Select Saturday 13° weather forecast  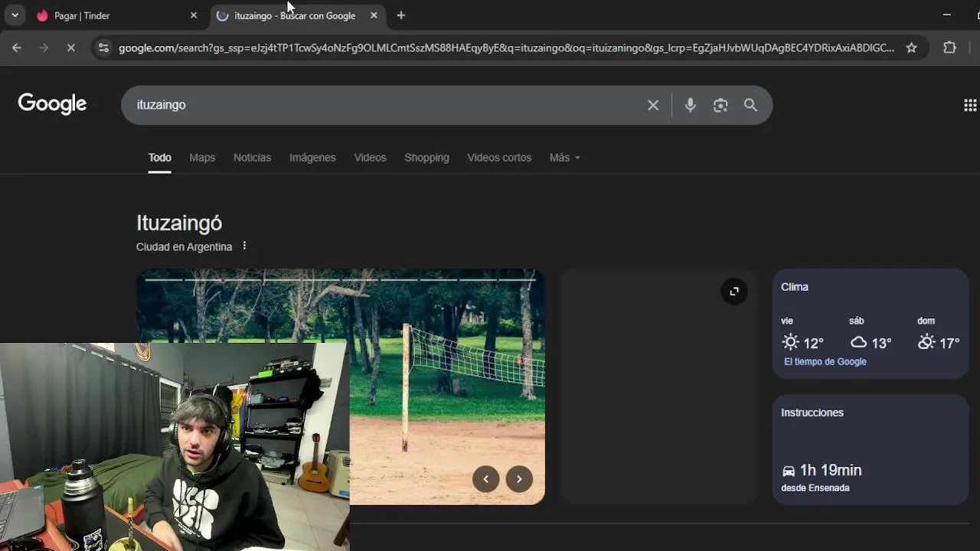pyautogui.click(x=871, y=334)
